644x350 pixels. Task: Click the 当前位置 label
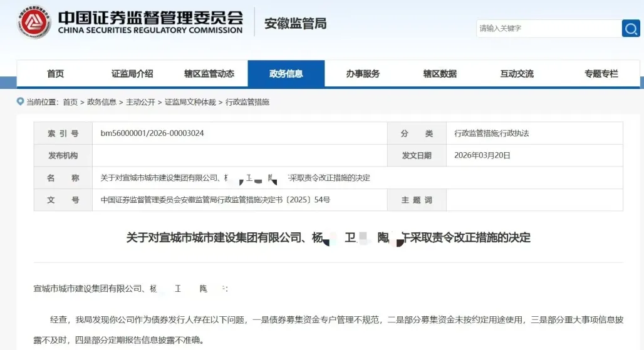(x=43, y=102)
